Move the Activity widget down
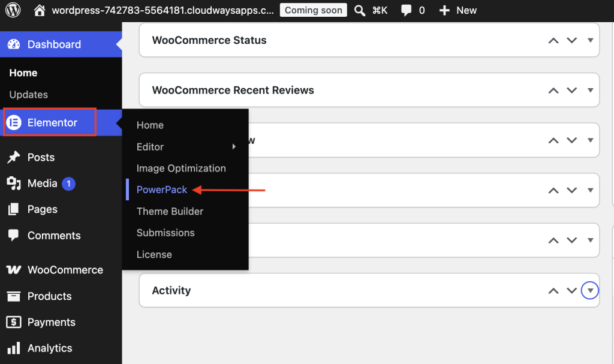The image size is (614, 364). pyautogui.click(x=571, y=291)
